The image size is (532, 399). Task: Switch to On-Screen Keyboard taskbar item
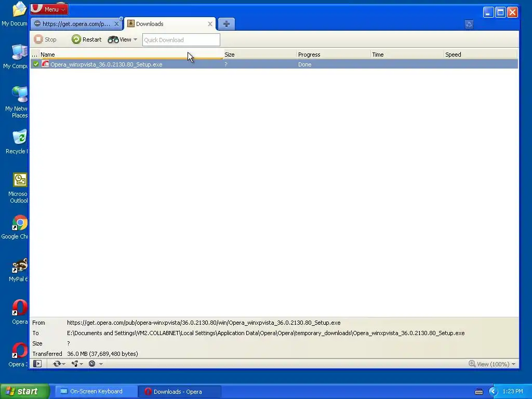click(x=96, y=392)
